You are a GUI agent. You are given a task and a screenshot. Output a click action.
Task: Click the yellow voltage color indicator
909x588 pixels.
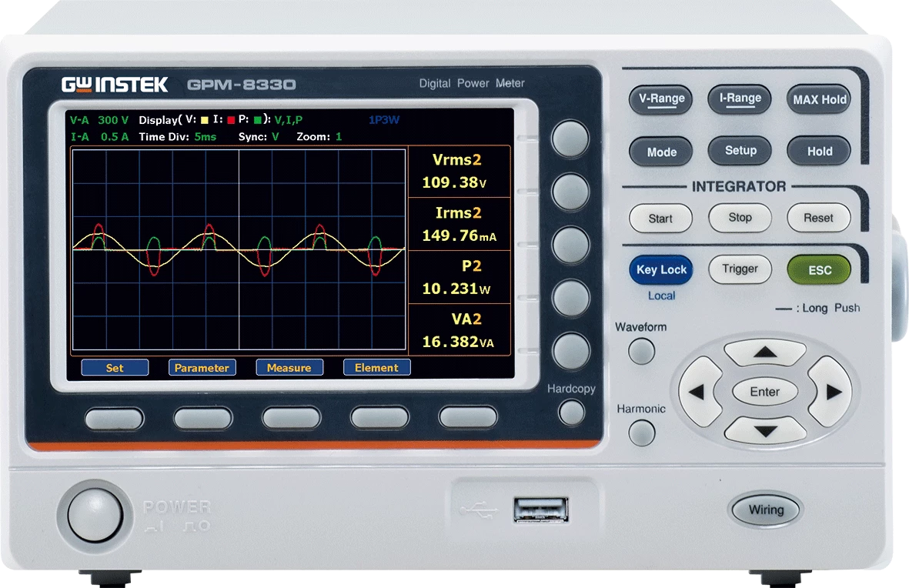coord(205,120)
